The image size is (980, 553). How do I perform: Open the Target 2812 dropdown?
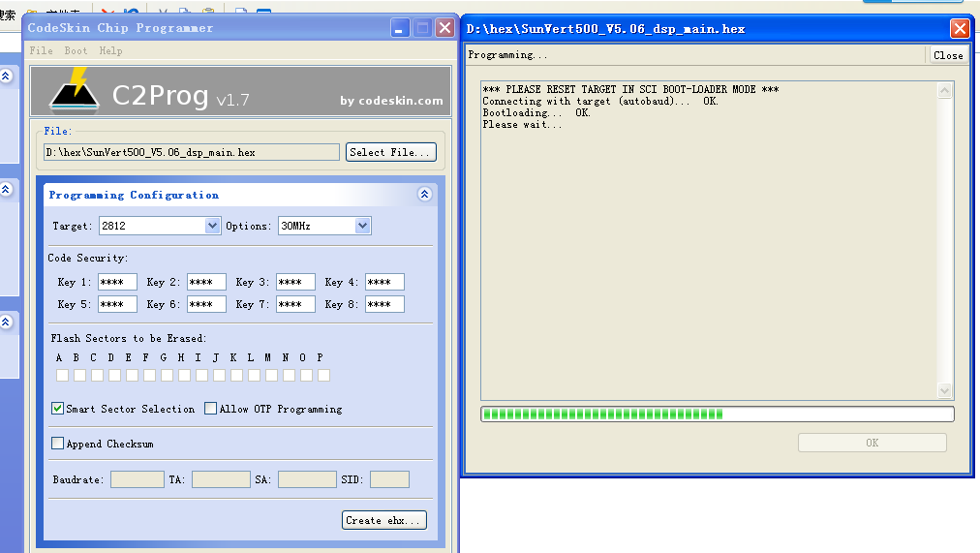(x=212, y=226)
